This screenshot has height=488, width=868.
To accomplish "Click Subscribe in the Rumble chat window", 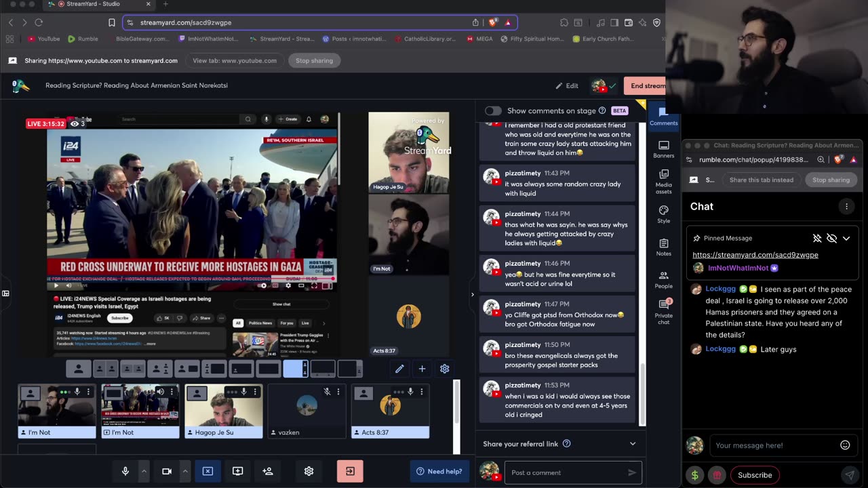I will tap(755, 475).
